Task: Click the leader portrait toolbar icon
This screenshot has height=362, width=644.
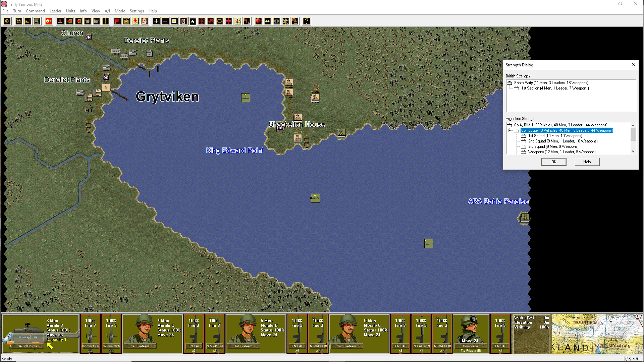Action: tap(145, 21)
